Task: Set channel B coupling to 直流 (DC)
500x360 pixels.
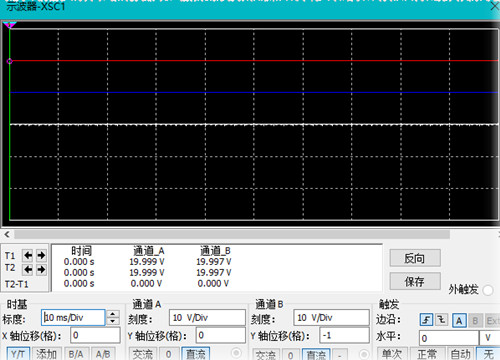Action: (x=316, y=355)
